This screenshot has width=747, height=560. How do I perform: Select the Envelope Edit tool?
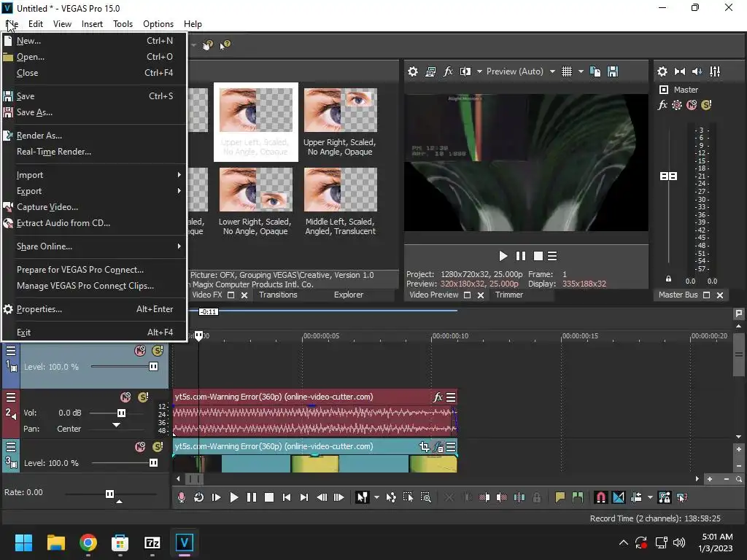pos(391,497)
